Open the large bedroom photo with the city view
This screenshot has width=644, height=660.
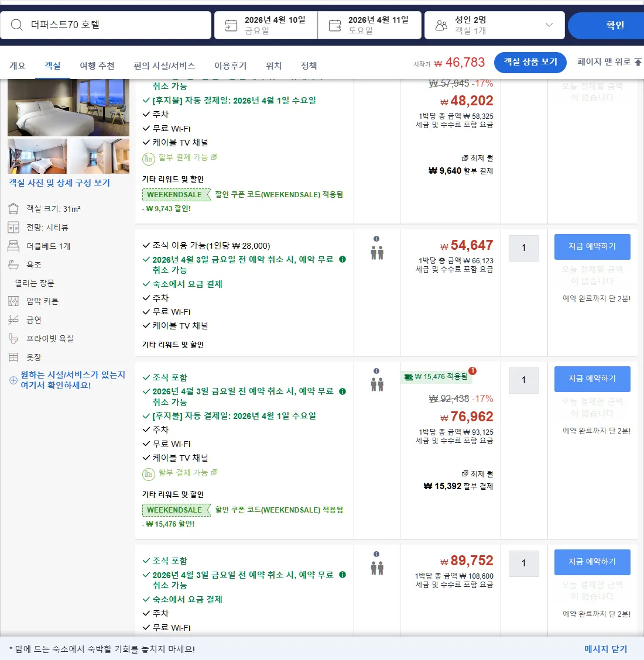point(68,108)
